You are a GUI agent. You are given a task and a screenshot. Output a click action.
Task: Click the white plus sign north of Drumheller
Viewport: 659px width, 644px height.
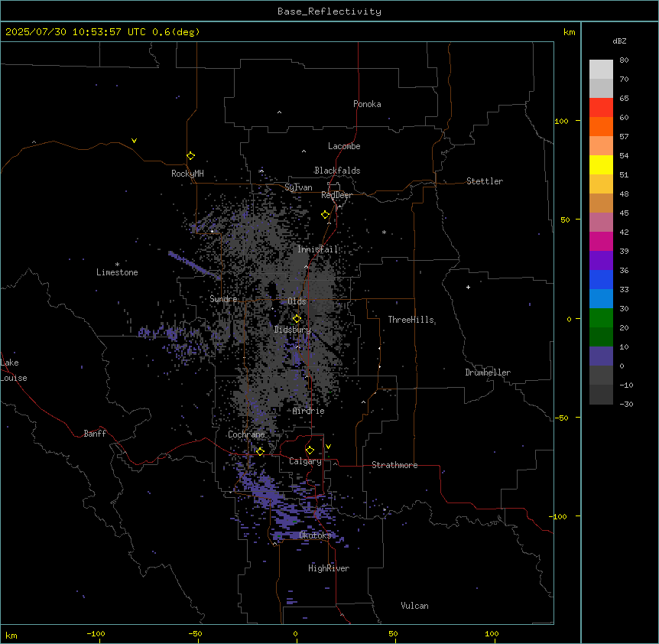point(468,287)
